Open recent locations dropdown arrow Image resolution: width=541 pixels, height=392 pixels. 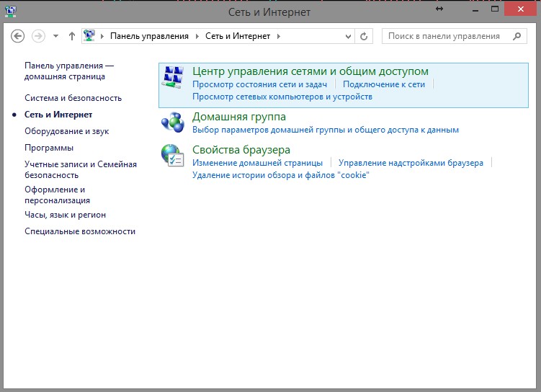pos(55,36)
